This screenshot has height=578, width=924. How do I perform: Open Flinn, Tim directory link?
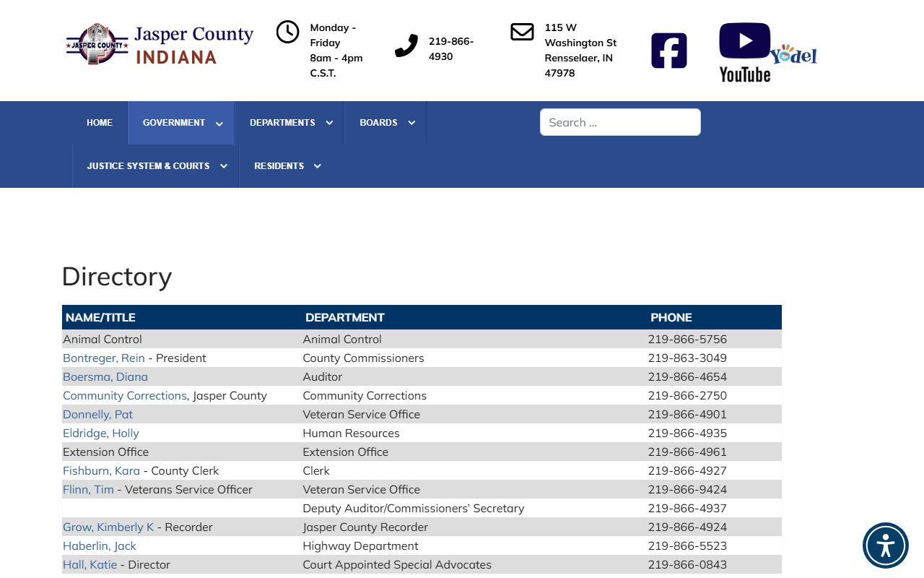pos(88,490)
